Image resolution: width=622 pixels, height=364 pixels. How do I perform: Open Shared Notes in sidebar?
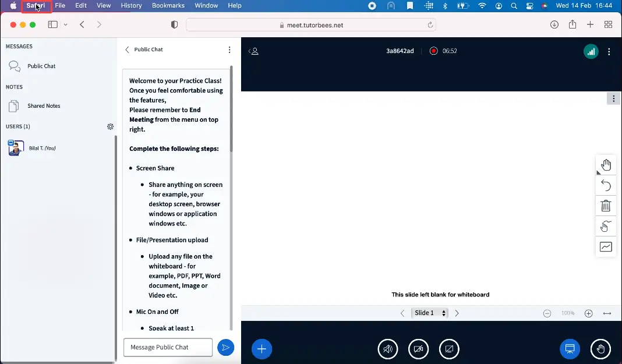pos(44,106)
